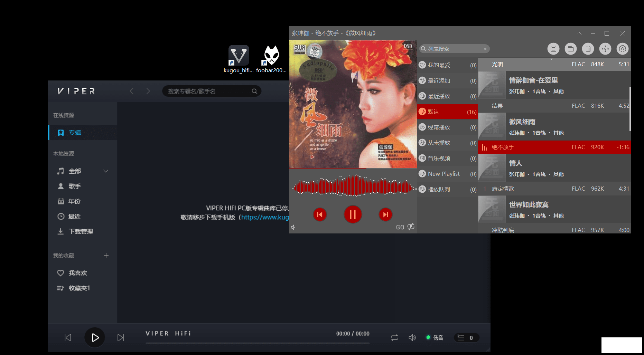Screen dimensions: 644x355
Task: Select the 最近添加 playlist
Action: 448,80
